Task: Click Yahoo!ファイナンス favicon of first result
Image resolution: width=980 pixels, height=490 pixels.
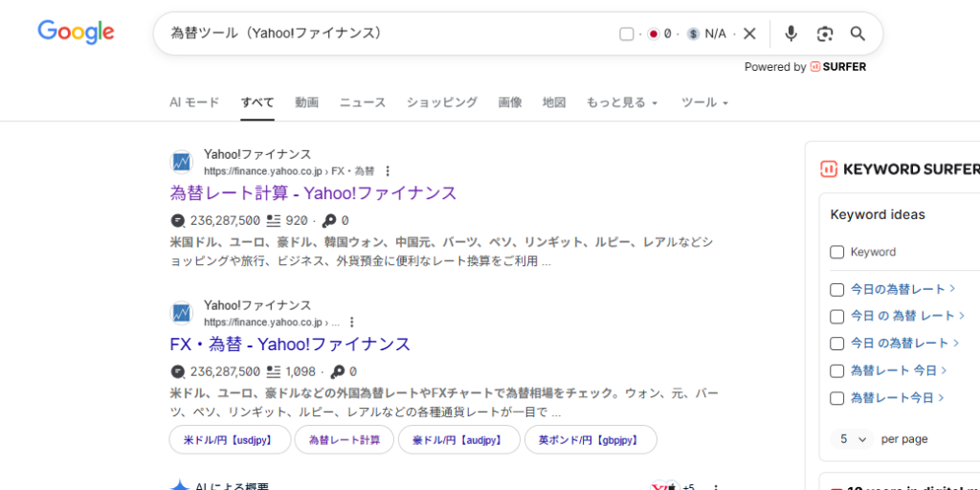Action: coord(182,162)
